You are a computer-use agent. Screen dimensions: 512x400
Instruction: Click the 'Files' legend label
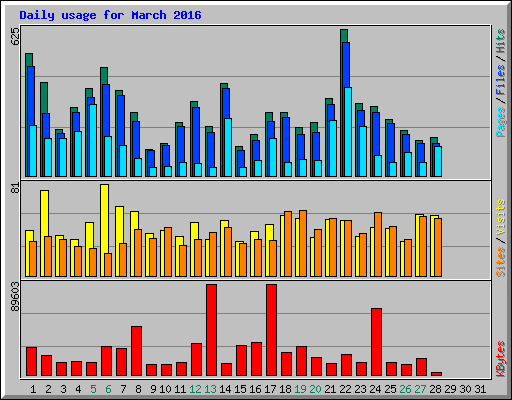500,80
